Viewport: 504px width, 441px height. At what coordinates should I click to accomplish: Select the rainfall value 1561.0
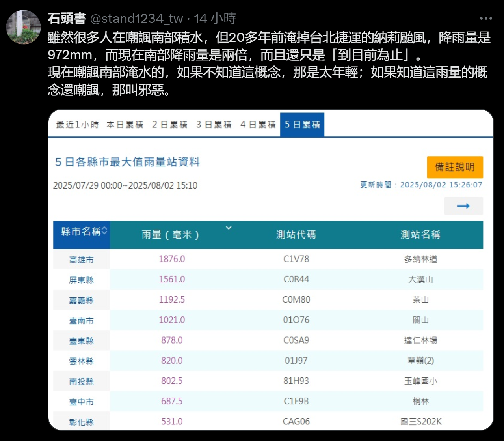172,279
